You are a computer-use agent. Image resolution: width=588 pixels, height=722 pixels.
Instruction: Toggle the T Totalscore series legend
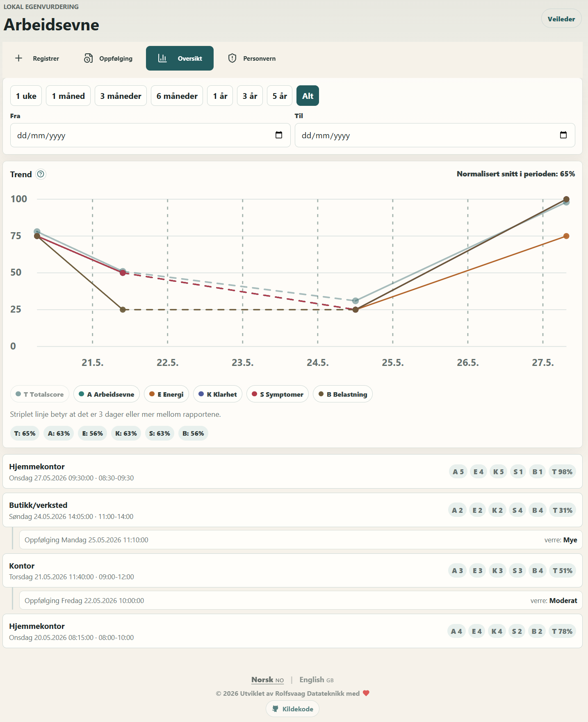coord(40,394)
